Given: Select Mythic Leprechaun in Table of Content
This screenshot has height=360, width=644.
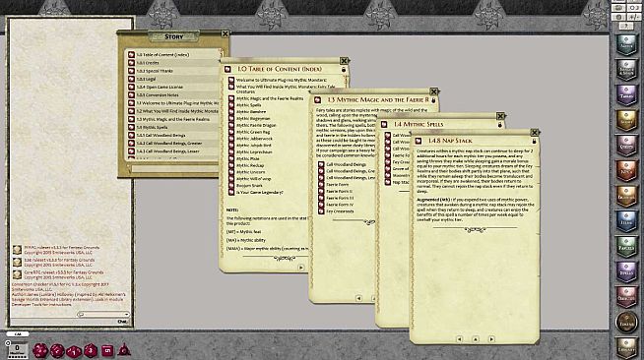Looking at the screenshot, I should [x=254, y=151].
